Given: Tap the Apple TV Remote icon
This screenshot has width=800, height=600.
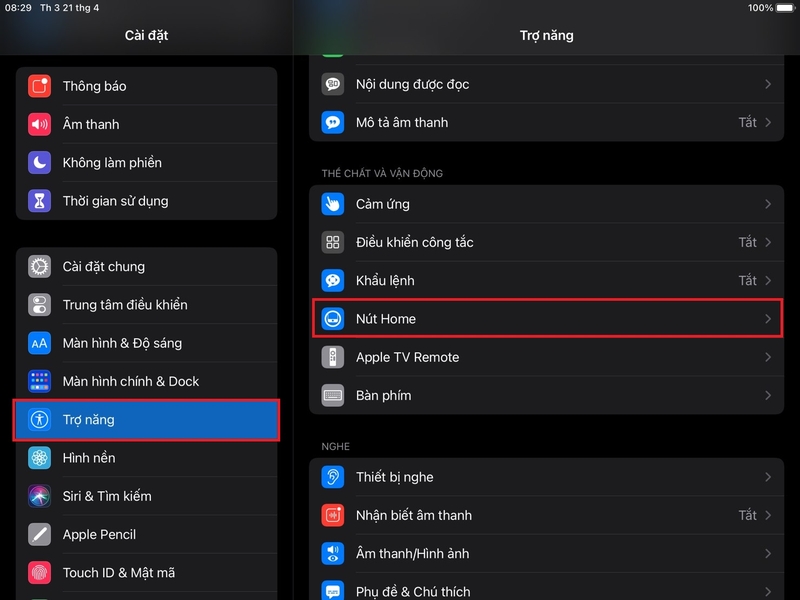Looking at the screenshot, I should point(333,357).
